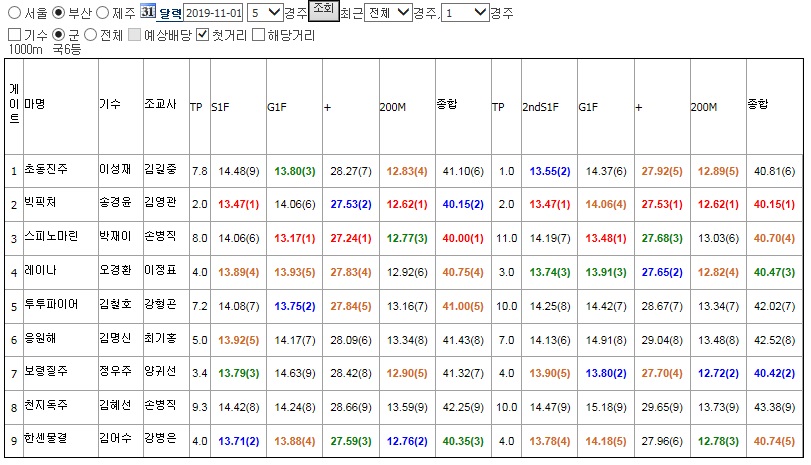This screenshot has width=811, height=465.
Task: Click the 2ndS1F column header
Action: tap(540, 107)
